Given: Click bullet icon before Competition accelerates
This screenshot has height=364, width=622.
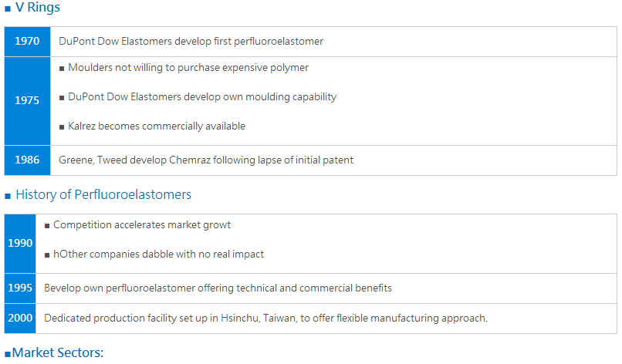Looking at the screenshot, I should pos(47,226).
